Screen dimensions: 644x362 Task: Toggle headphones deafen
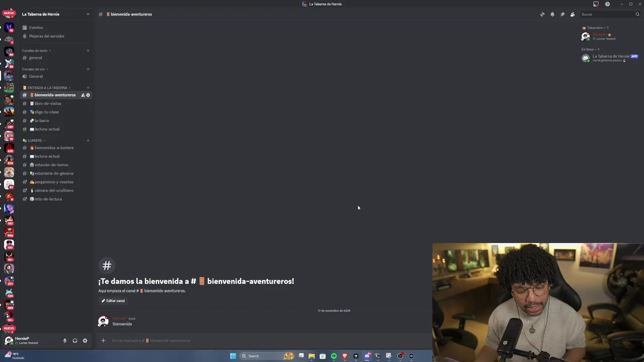point(75,340)
